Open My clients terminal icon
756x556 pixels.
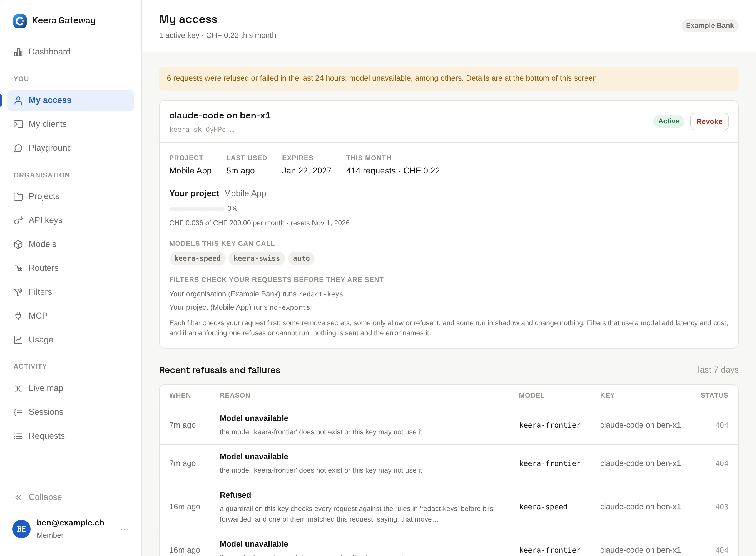pos(18,125)
